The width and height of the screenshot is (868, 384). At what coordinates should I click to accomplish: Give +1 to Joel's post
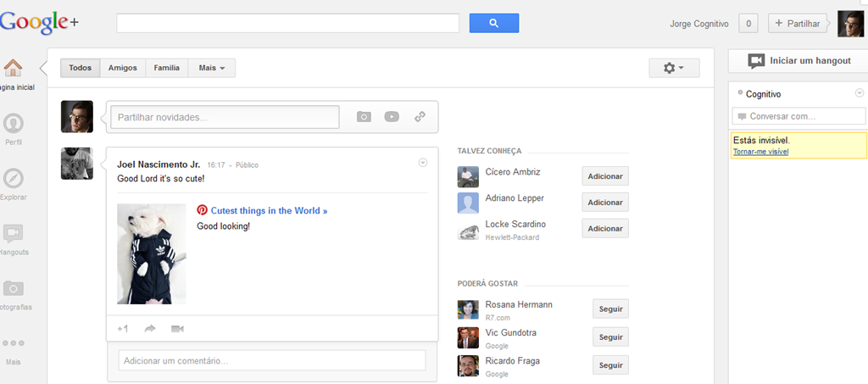point(123,329)
